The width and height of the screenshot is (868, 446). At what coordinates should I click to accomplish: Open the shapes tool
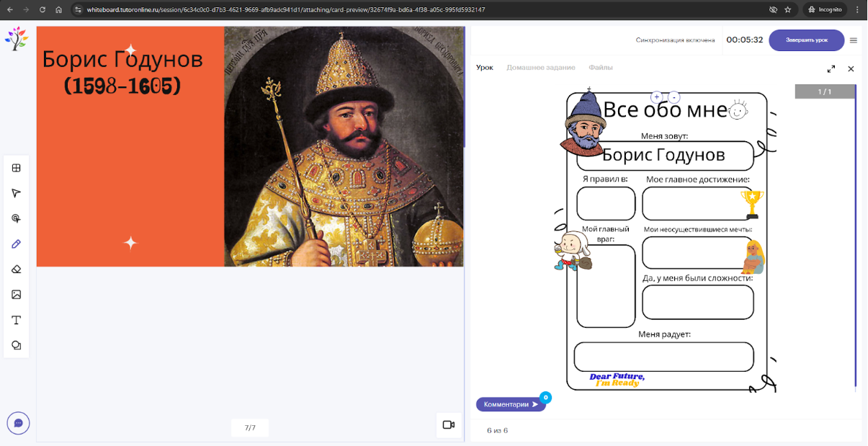pos(16,345)
